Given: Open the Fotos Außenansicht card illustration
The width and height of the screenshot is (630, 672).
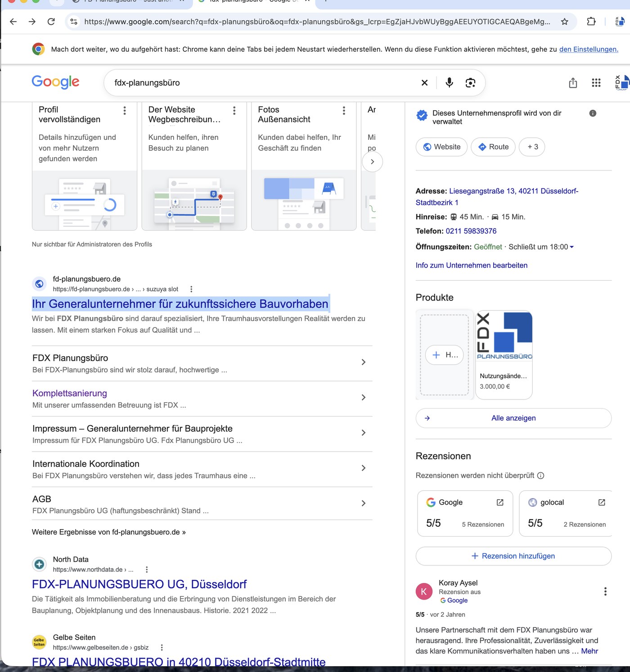Looking at the screenshot, I should coord(304,201).
